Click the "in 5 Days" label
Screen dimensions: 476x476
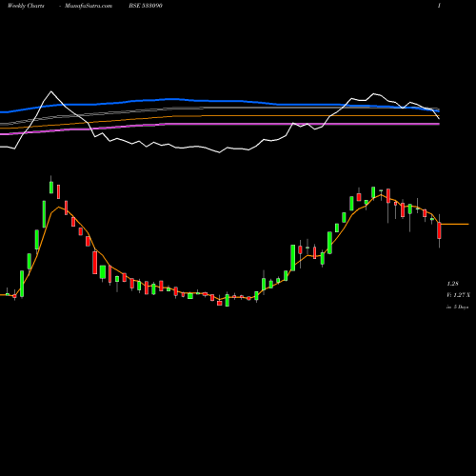click(x=457, y=307)
